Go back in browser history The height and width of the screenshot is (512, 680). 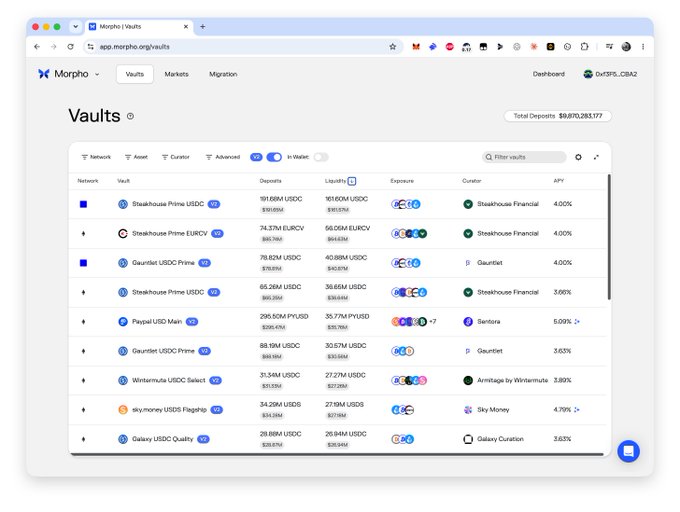click(37, 46)
